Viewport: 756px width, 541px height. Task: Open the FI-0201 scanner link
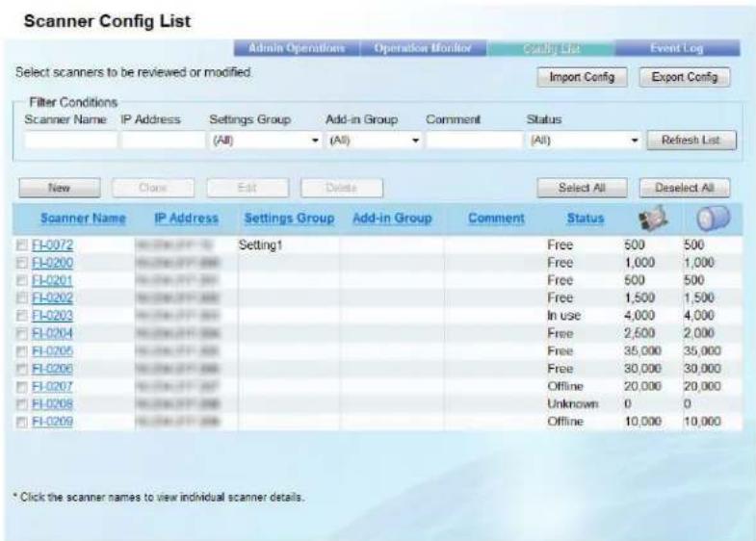(52, 280)
